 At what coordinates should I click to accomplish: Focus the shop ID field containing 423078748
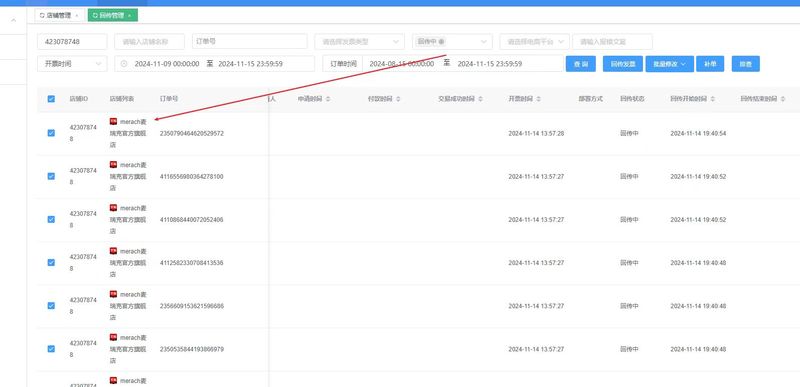click(72, 41)
